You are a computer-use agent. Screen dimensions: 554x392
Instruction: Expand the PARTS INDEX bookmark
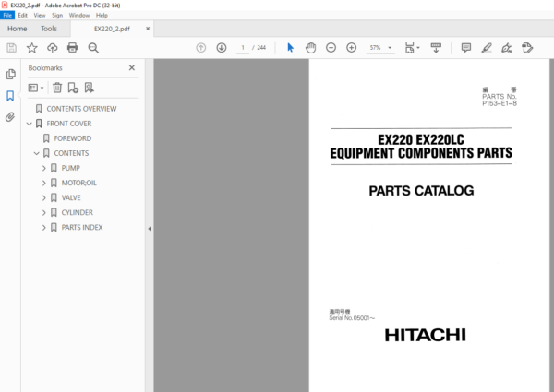[x=43, y=228]
